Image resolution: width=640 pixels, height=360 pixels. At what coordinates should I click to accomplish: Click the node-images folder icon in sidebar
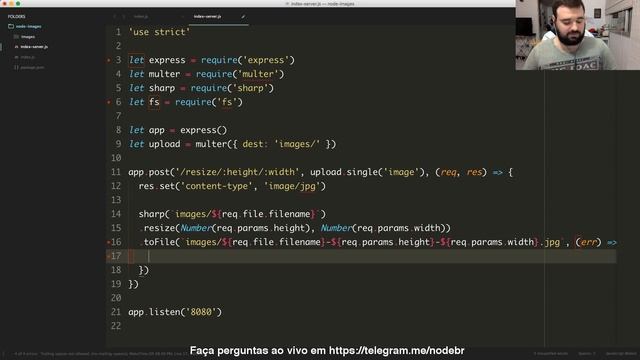click(11, 26)
